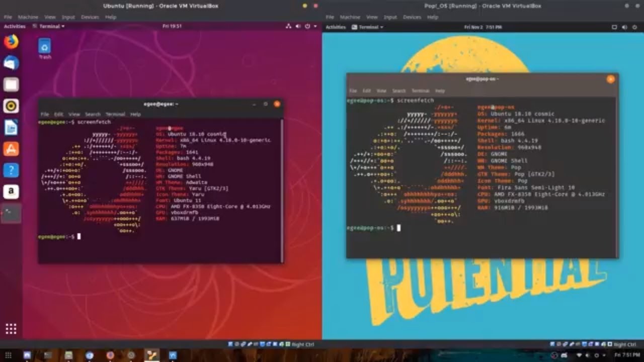644x362 pixels.
Task: Open the host taskbar application menu grid
Action: coord(8,355)
